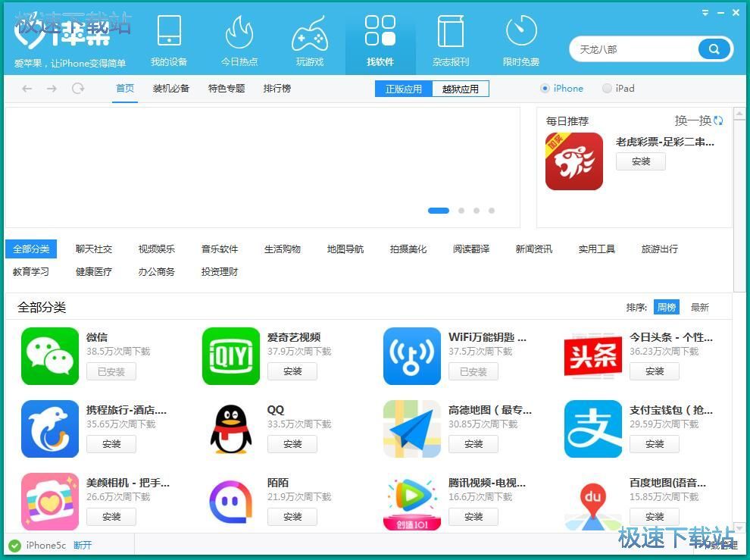Go back with the left arrow
Screen dimensions: 750x560
pos(27,89)
